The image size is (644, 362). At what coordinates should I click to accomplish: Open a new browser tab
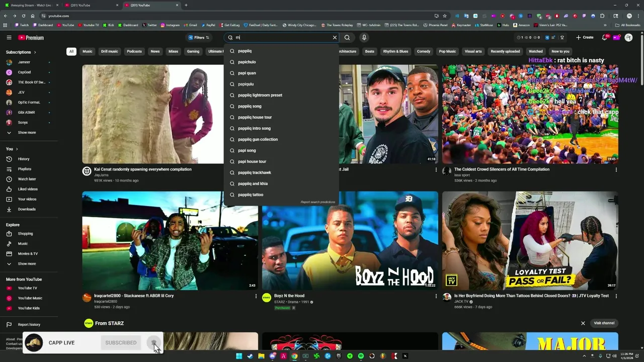tap(186, 5)
